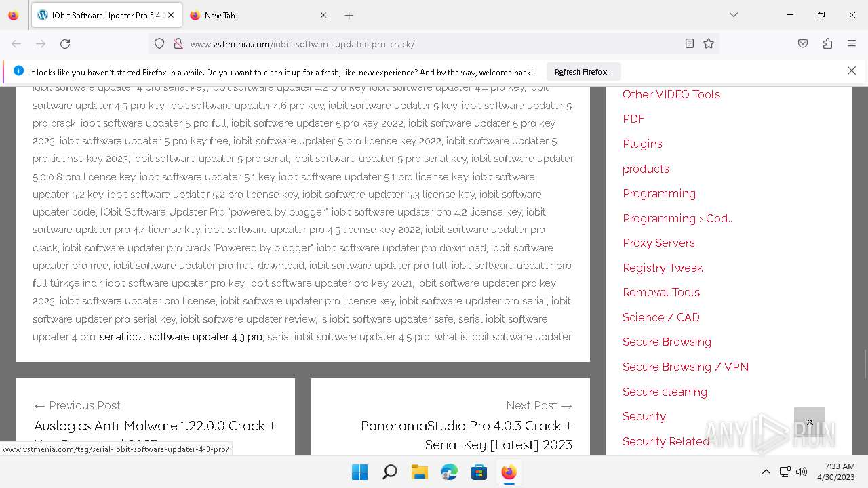Open tag what is iobit software updater

[503, 337]
